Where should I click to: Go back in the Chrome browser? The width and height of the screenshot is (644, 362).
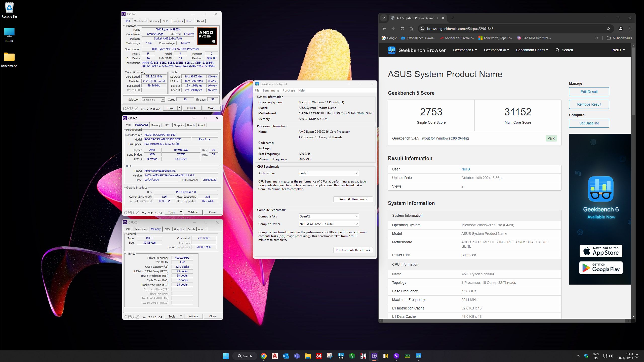point(384,29)
